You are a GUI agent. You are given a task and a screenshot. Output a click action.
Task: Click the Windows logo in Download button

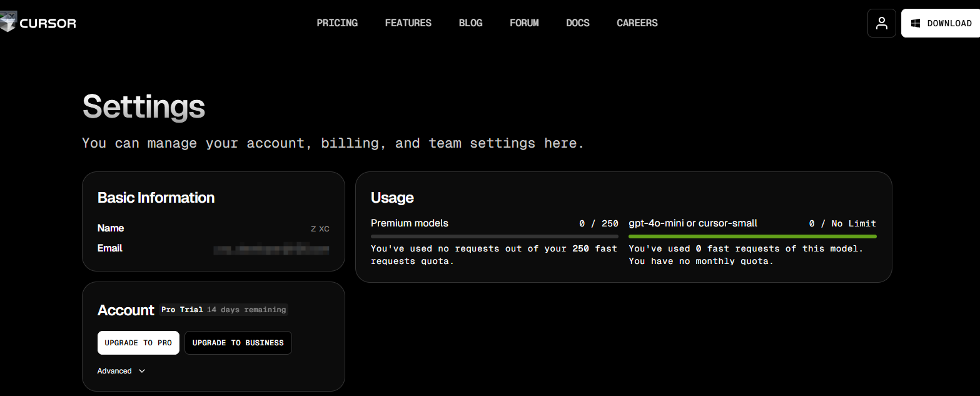point(915,23)
